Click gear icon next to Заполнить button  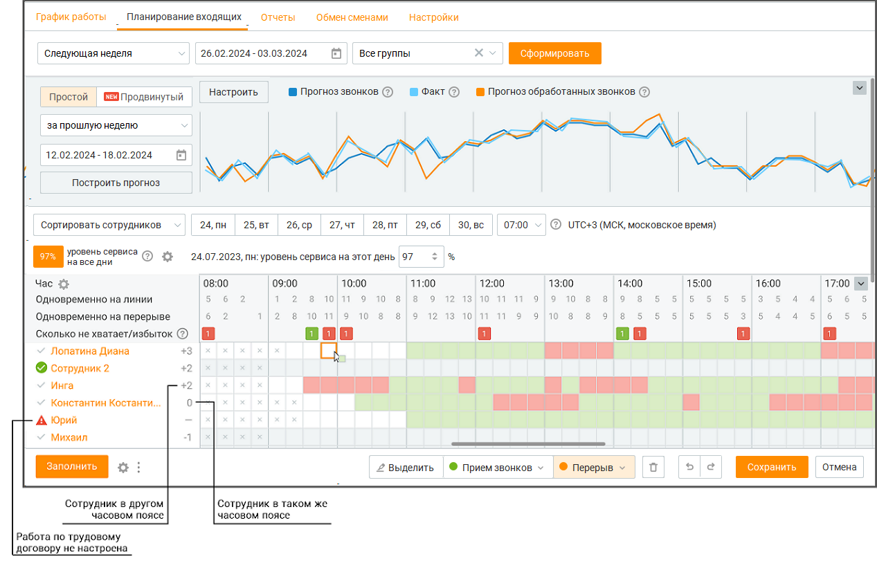(123, 468)
